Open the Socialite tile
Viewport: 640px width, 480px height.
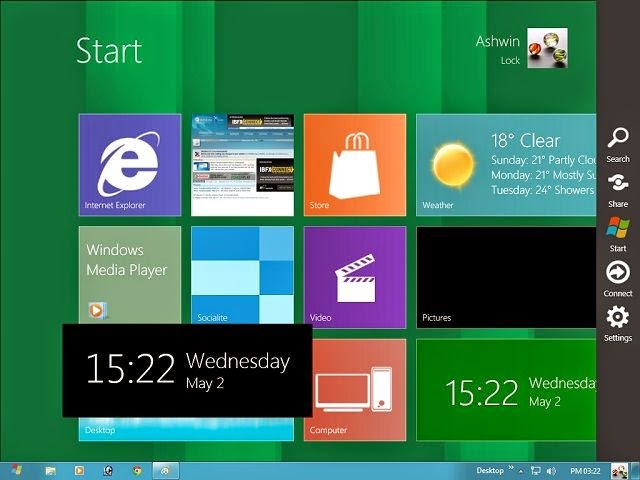click(x=242, y=275)
